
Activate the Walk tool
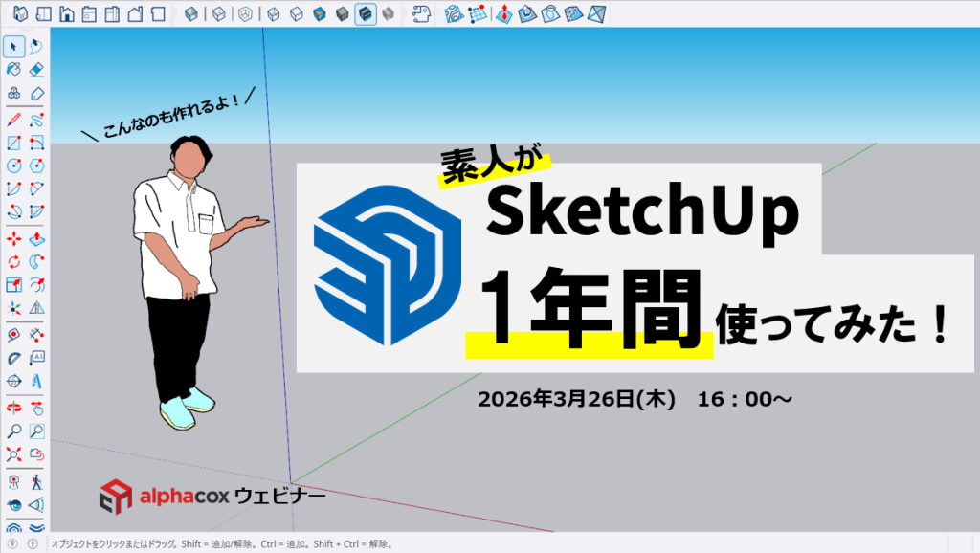pyautogui.click(x=36, y=479)
